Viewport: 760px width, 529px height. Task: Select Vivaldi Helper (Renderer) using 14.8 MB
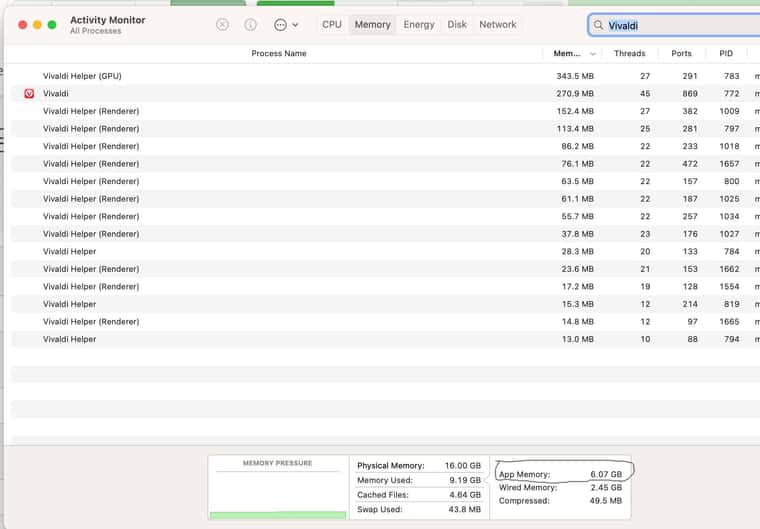coord(385,321)
